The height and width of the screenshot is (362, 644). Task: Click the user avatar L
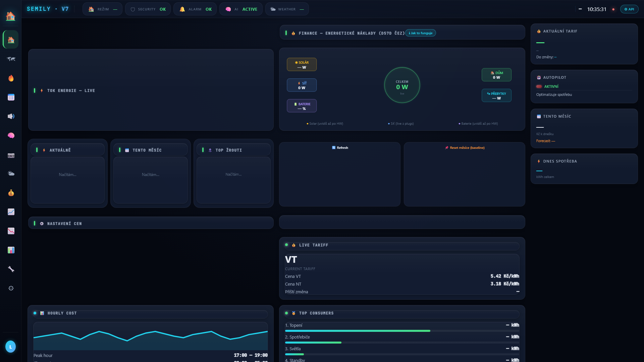tap(10, 347)
